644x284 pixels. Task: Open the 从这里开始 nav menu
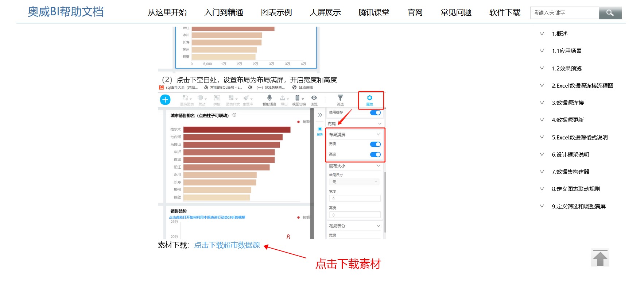[167, 12]
